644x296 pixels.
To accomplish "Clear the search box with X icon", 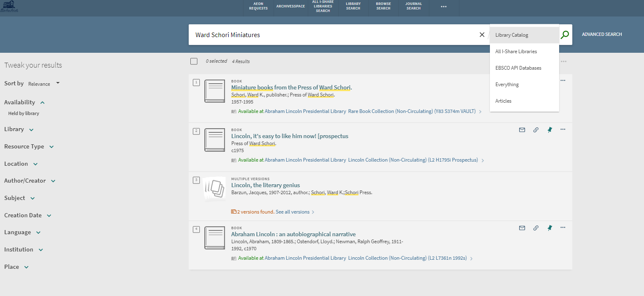I will click(482, 35).
